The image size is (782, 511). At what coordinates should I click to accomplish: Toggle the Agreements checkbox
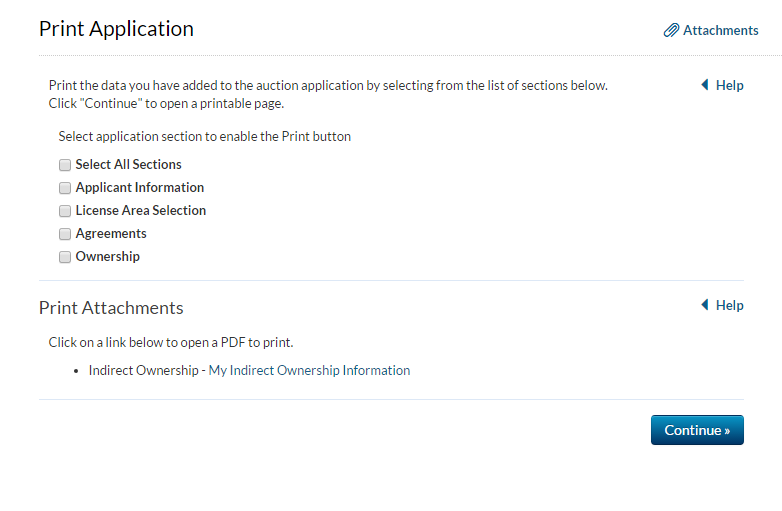click(x=65, y=234)
